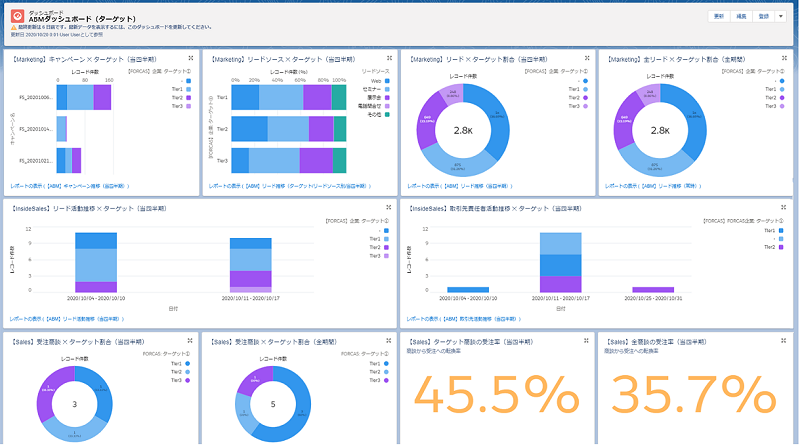
Task: Expand the キャンペーン×ターゲット chart widget
Action: (191, 58)
